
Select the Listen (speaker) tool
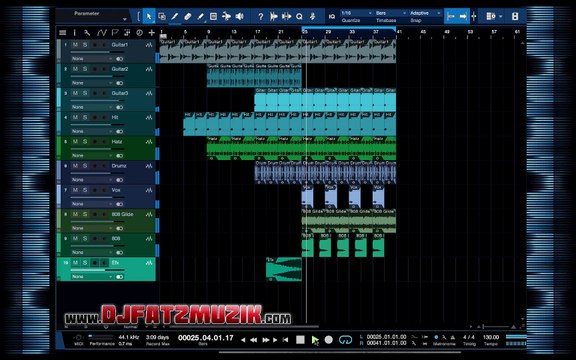coord(240,16)
